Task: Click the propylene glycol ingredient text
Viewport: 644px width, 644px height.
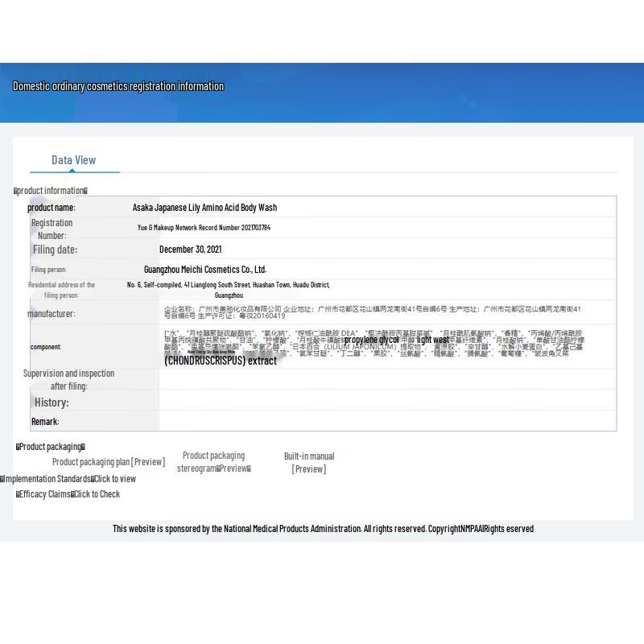Action: (x=371, y=341)
